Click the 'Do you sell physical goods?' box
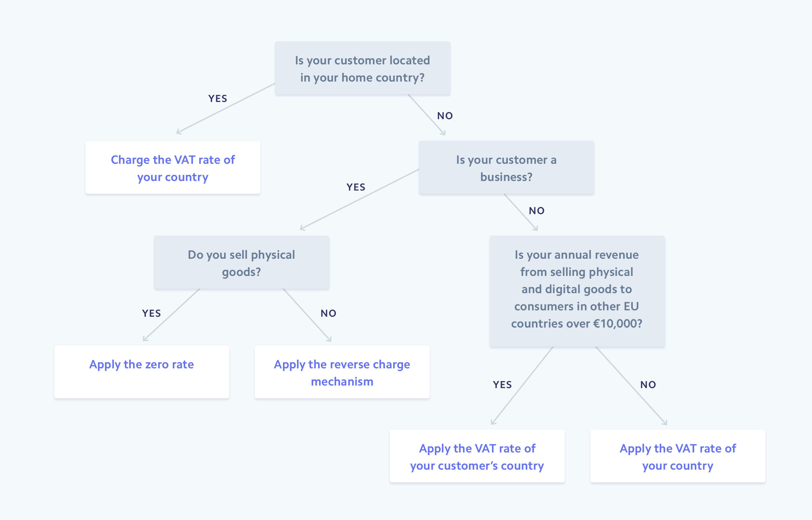Image resolution: width=812 pixels, height=520 pixels. [241, 263]
